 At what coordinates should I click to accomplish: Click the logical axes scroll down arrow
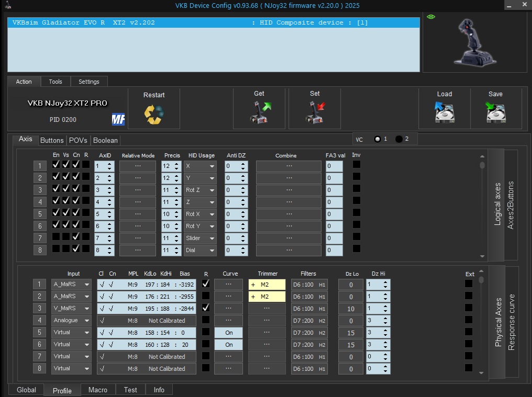pyautogui.click(x=482, y=256)
